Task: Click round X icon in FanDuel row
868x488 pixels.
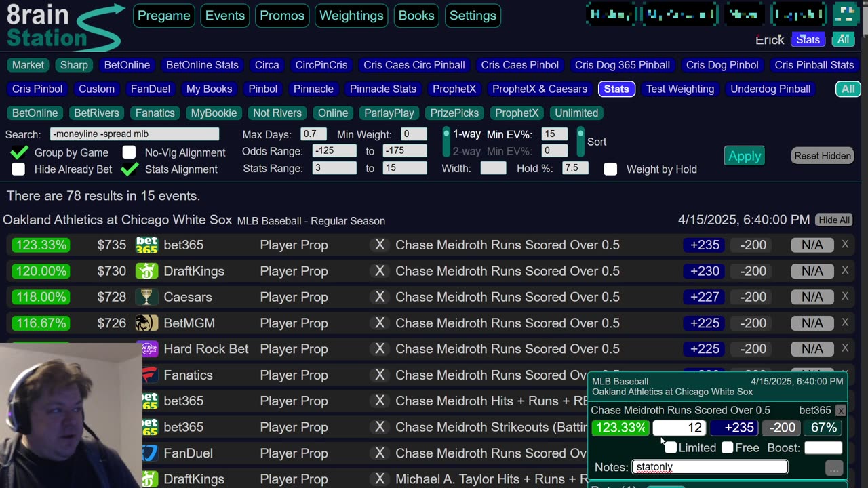Action: [380, 453]
